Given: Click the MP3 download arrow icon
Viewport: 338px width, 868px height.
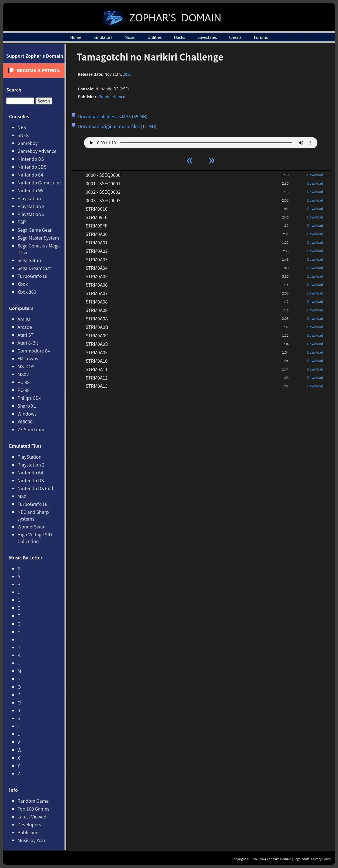Looking at the screenshot, I should [74, 116].
